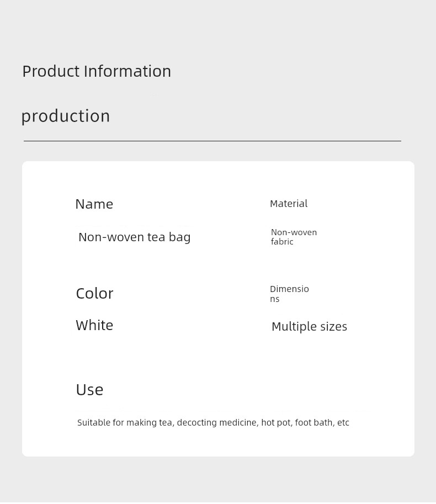Click the horizontal divider line under production
Screen dimensions: 436x504
point(212,141)
